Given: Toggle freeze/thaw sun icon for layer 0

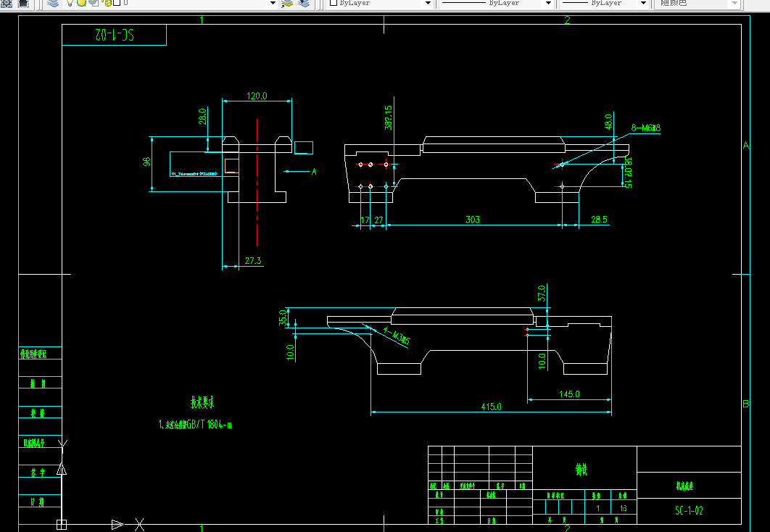Looking at the screenshot, I should (81, 3).
